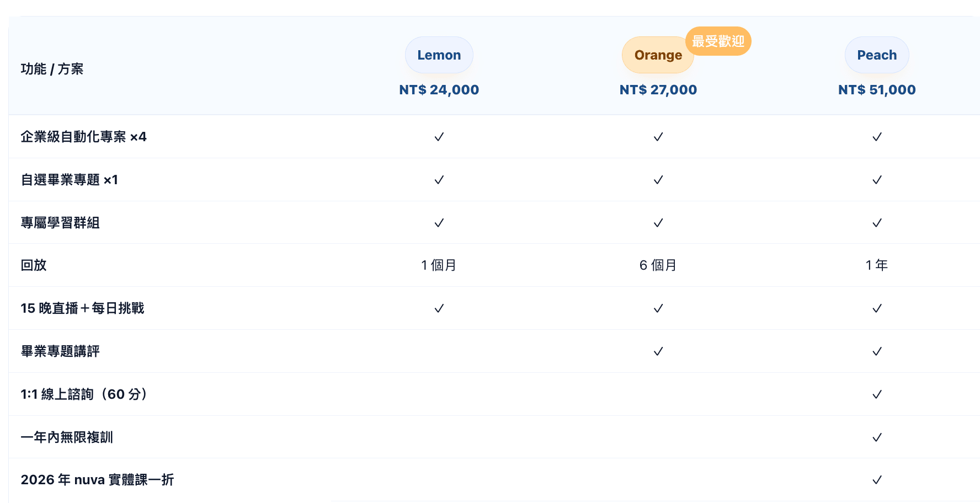
Task: Click the Orange price NT$ 27,000
Action: tap(658, 90)
